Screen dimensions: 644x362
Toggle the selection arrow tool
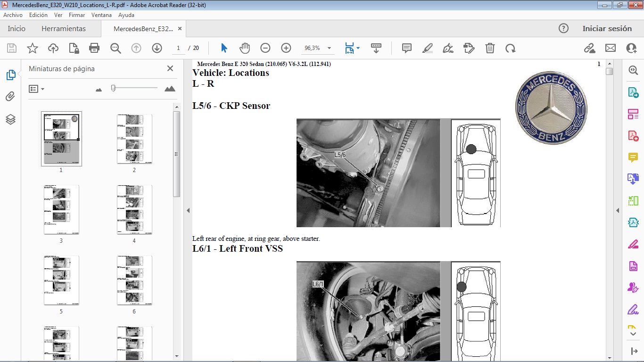point(224,48)
